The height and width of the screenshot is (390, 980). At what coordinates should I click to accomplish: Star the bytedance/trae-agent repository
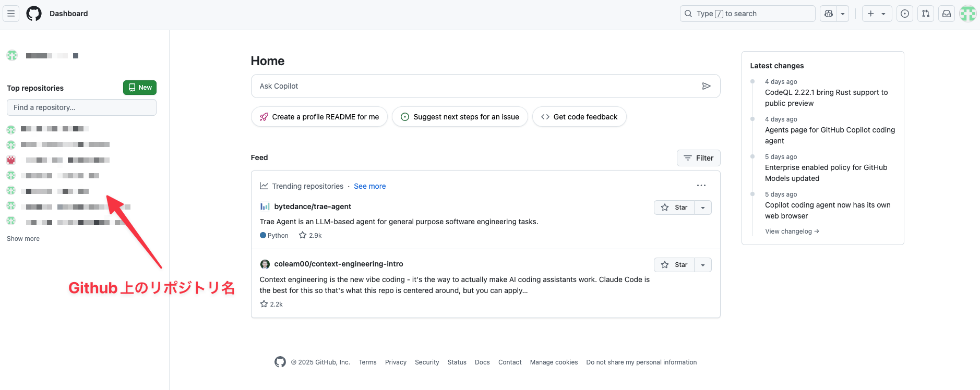point(674,208)
